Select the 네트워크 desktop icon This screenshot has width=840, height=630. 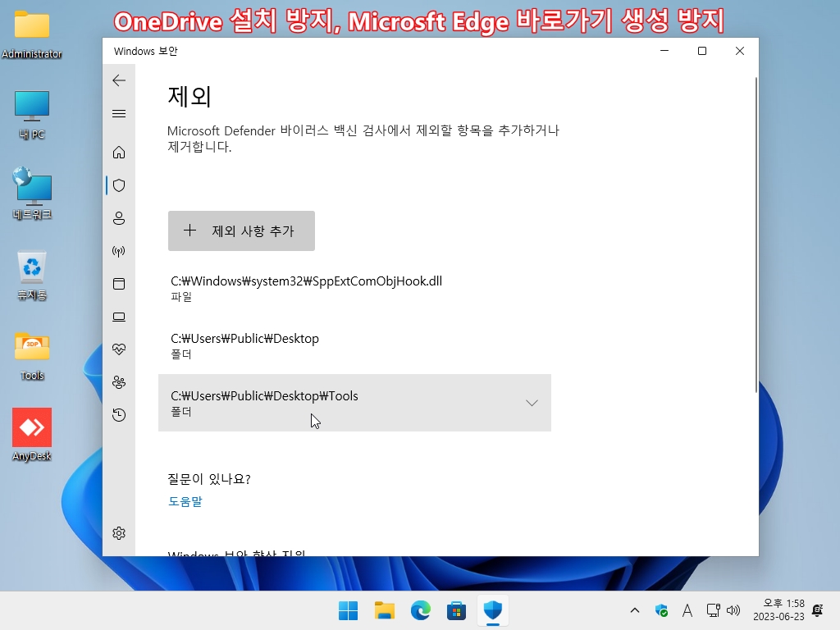[x=32, y=194]
